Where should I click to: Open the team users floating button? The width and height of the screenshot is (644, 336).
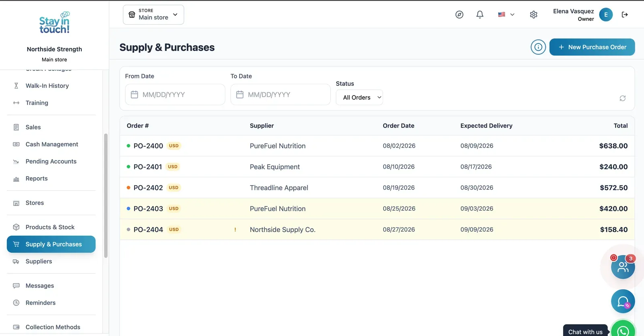623,267
